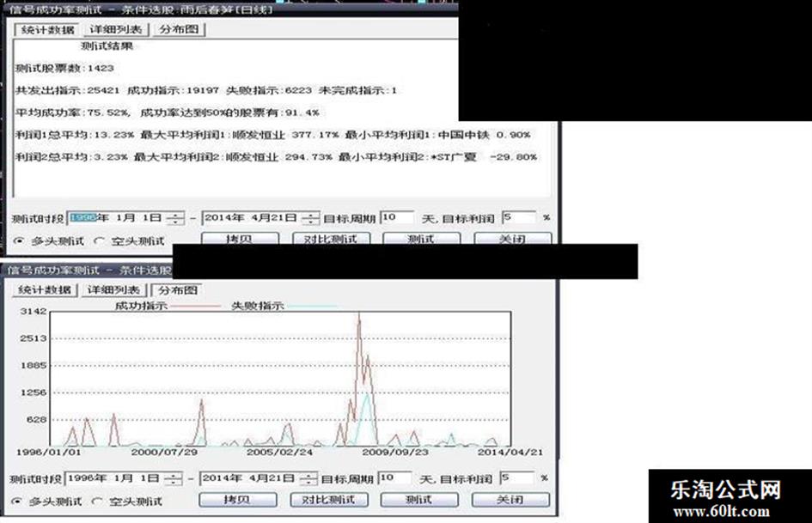Run 测试 button in upper window
This screenshot has width=812, height=523.
tap(422, 239)
